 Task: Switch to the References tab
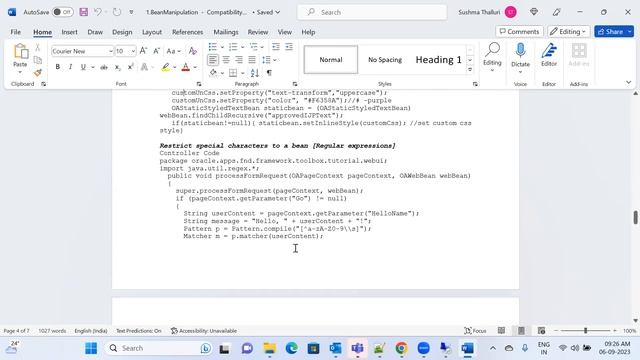click(187, 32)
